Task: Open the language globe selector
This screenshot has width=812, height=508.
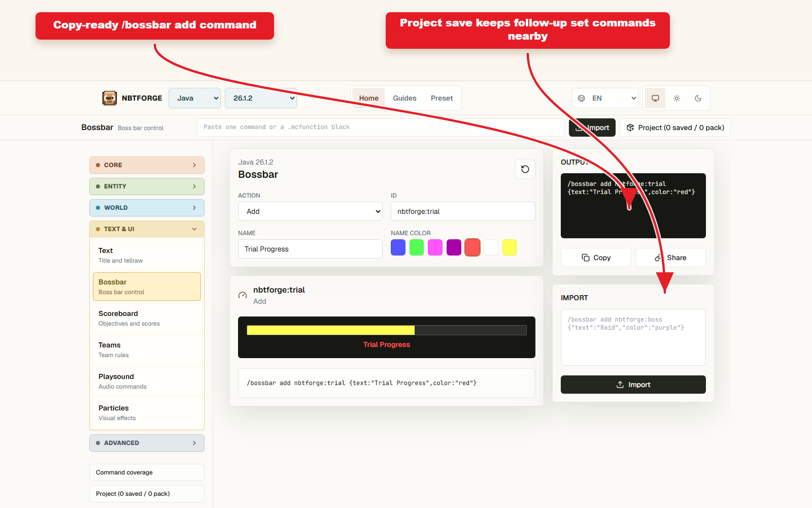Action: 582,98
